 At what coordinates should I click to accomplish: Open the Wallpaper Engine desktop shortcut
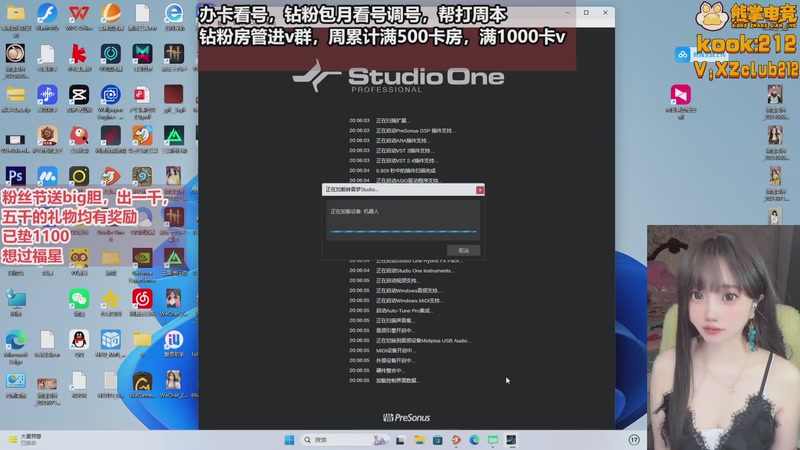coord(111,95)
